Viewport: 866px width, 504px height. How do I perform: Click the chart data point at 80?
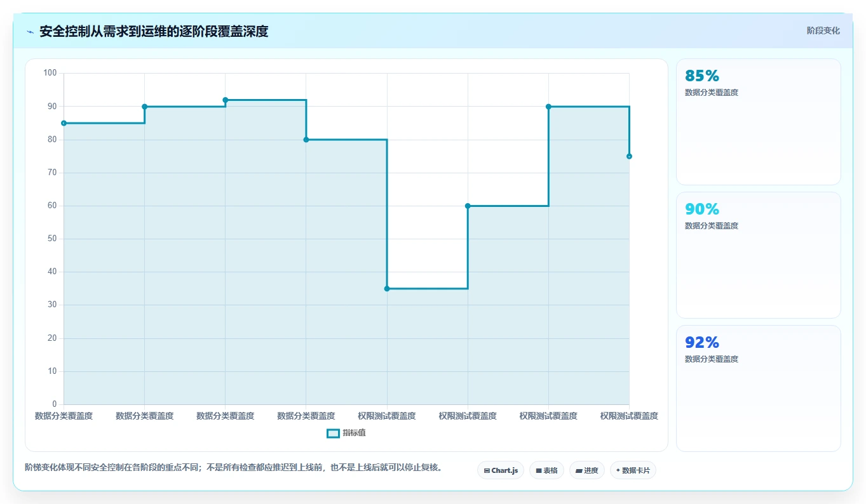click(x=306, y=140)
